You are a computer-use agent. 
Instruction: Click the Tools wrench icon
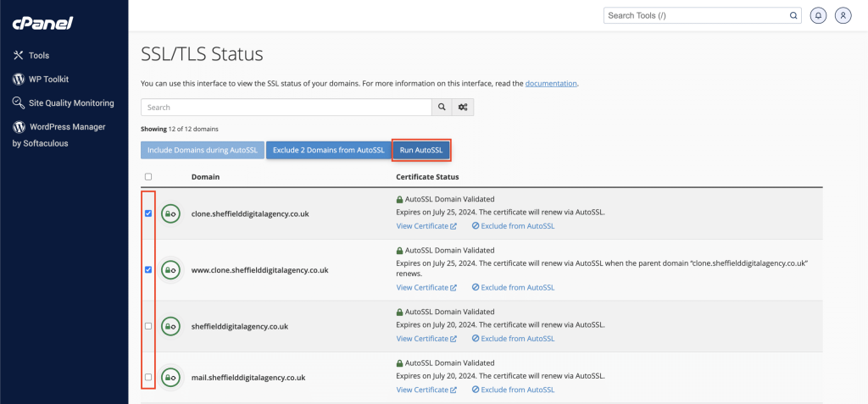[x=19, y=55]
